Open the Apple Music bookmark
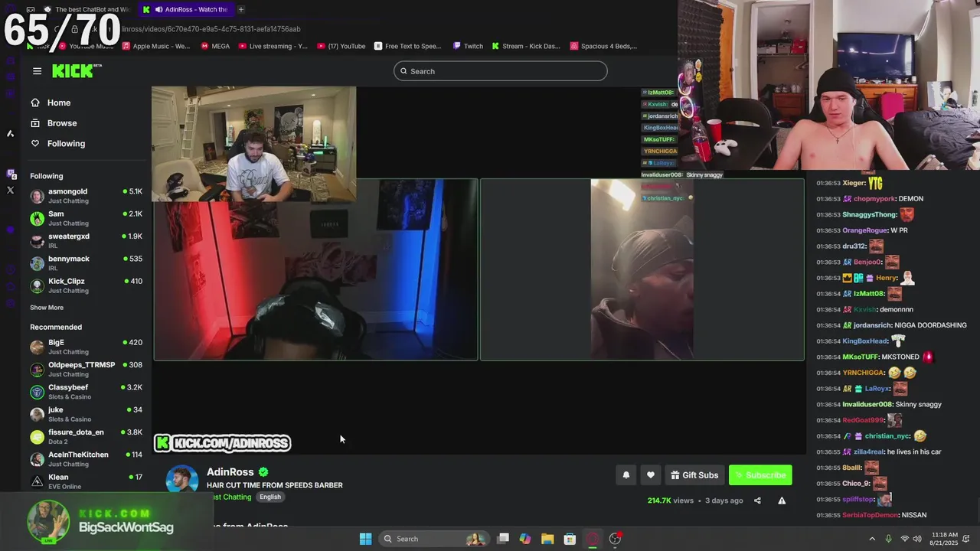 tap(155, 46)
